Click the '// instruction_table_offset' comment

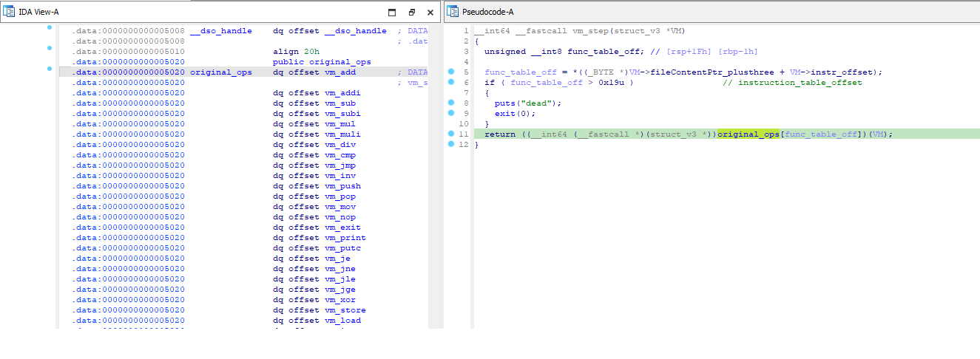(792, 83)
